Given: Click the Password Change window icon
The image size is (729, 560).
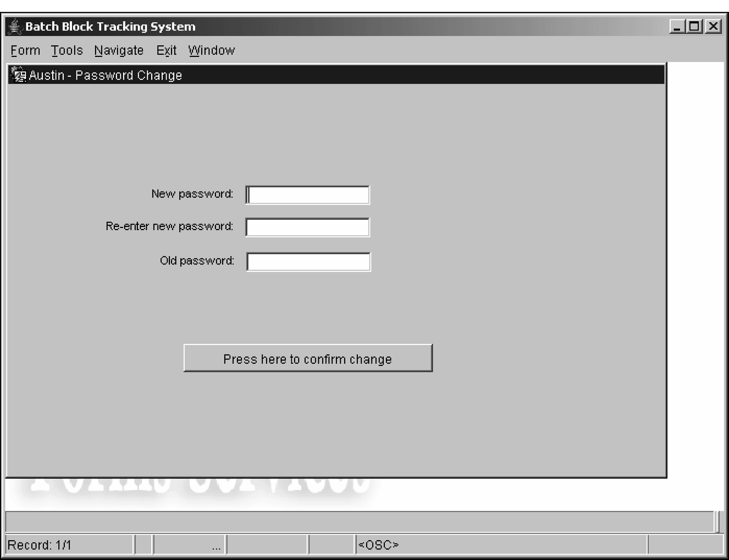Looking at the screenshot, I should tap(19, 75).
